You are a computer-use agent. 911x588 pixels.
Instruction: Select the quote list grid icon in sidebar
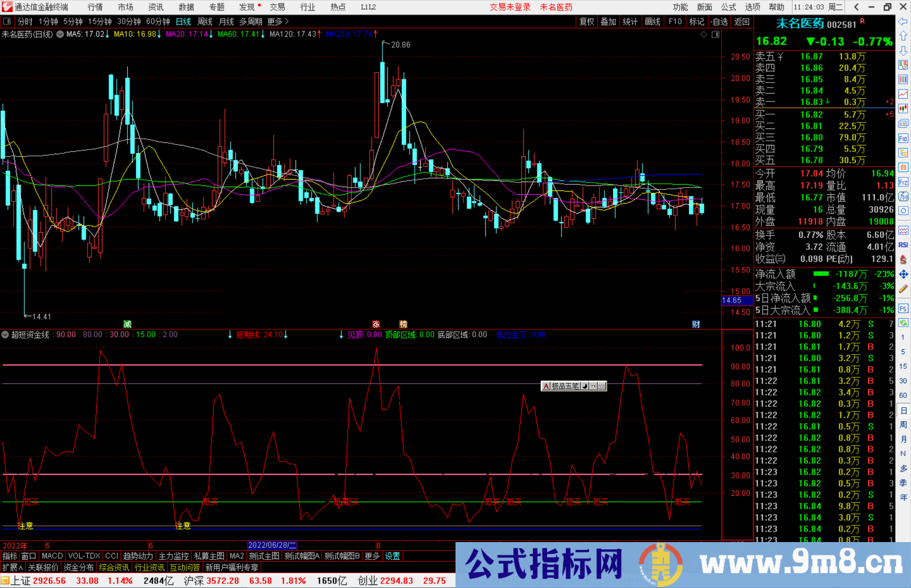tap(903, 79)
